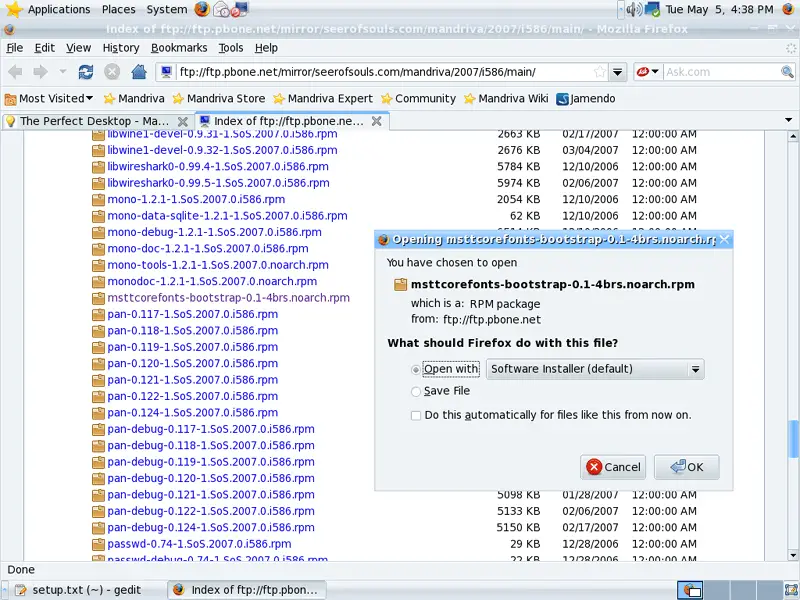Click the search magnifier icon
Screen dimensions: 800x600
click(787, 72)
